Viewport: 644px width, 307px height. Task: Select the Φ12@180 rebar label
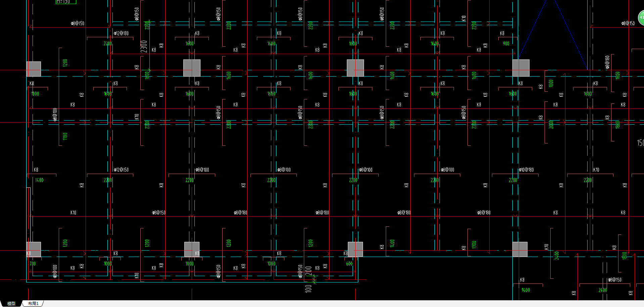(121, 33)
